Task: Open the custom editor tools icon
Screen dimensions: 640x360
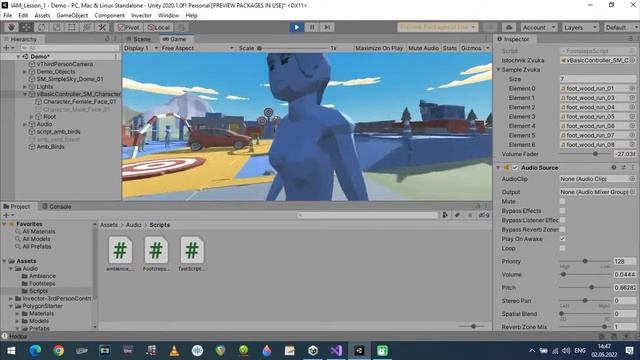Action: point(102,27)
